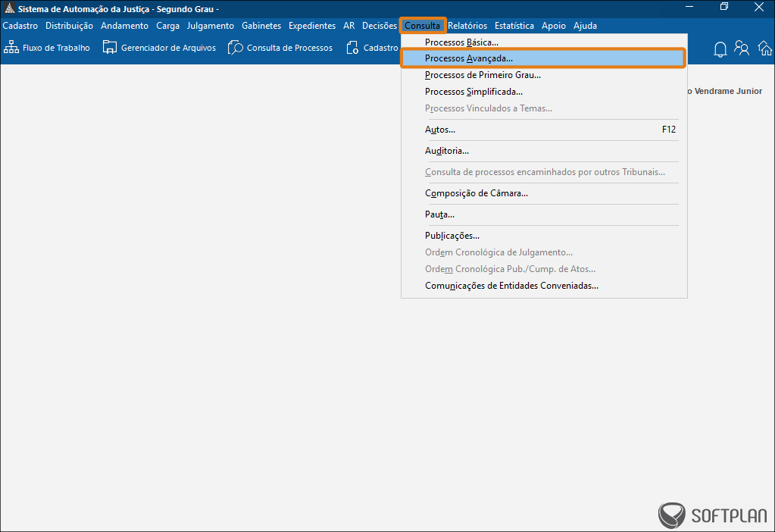Select Publicações menu entry

[x=544, y=236]
